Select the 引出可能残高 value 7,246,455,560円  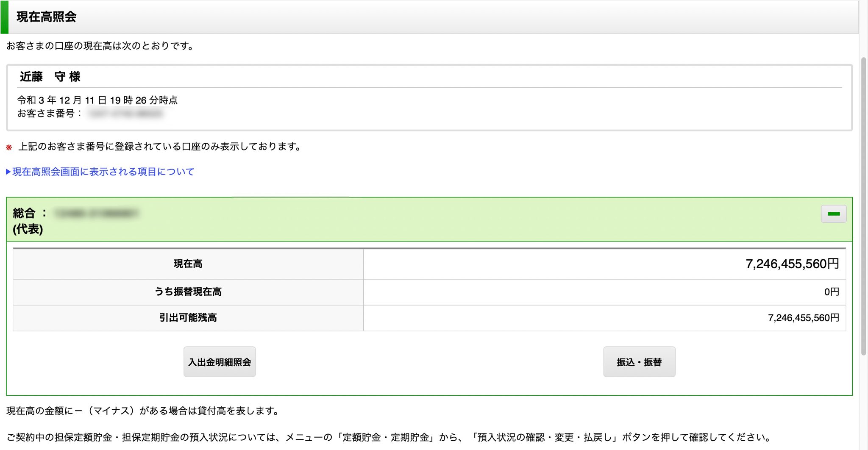pos(803,318)
